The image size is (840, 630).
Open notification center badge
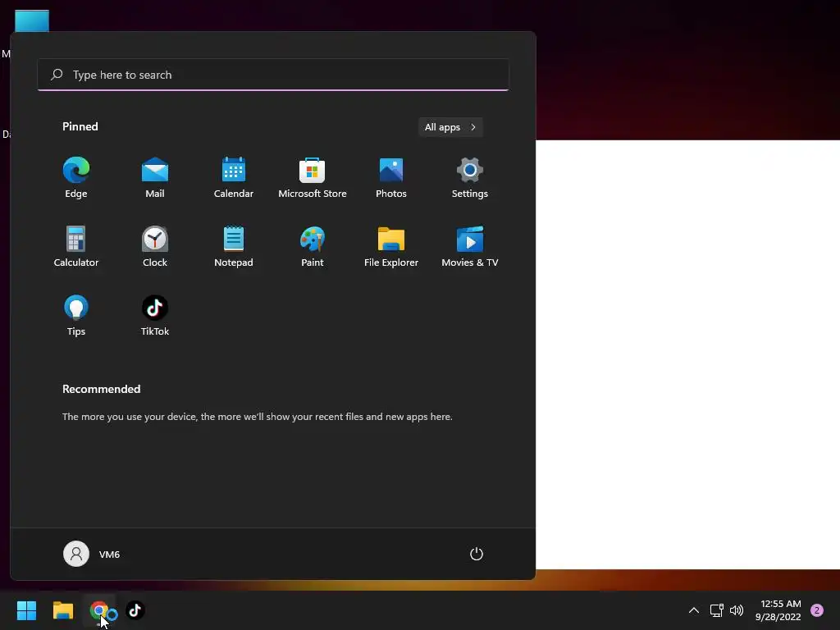[817, 610]
